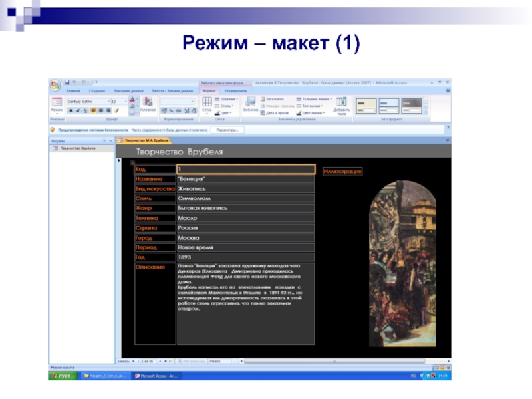Click the Windows пуск start button
This screenshot has height=399, width=532.
pyautogui.click(x=63, y=376)
